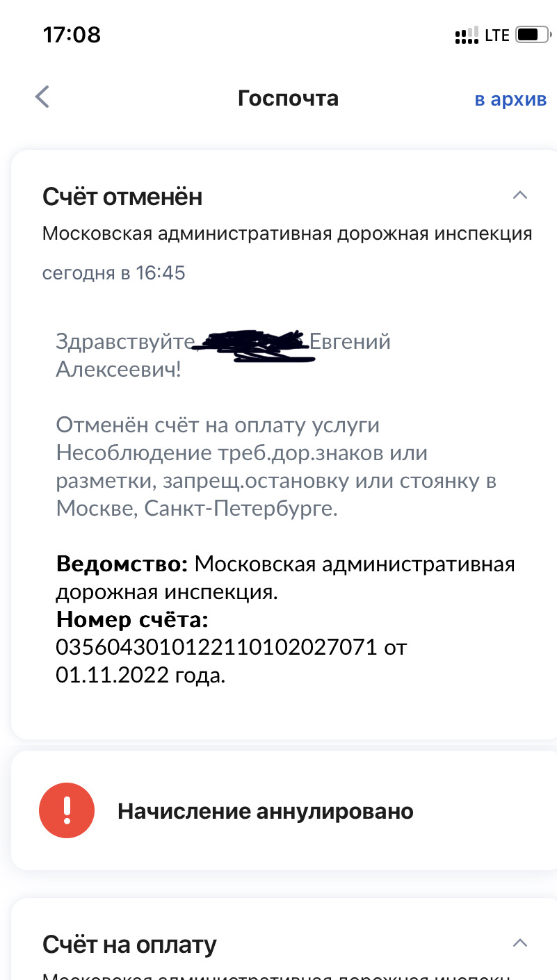Tap the 17:08 clock in status bar
The width and height of the screenshot is (557, 980).
pyautogui.click(x=72, y=34)
